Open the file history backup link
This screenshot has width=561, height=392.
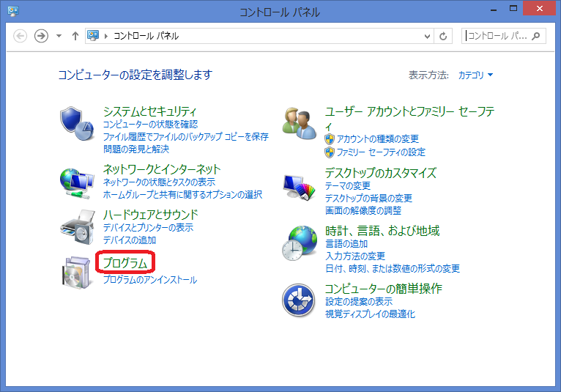pos(186,137)
